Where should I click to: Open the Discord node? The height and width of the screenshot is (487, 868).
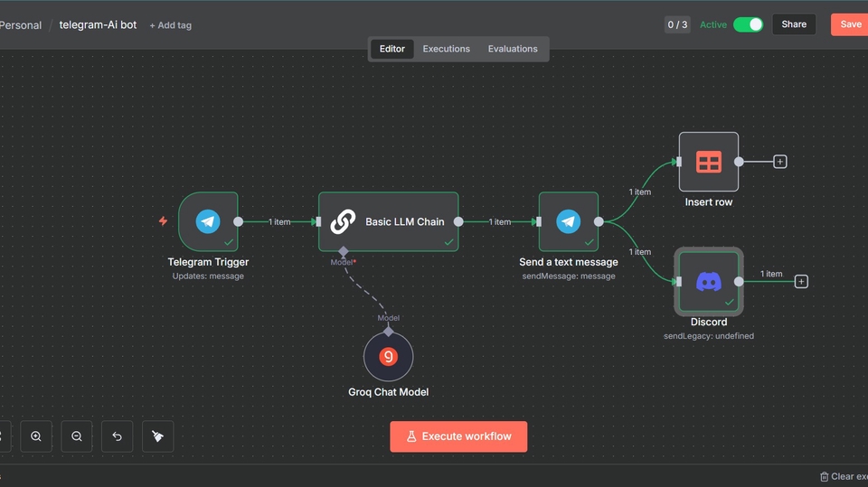pos(709,282)
